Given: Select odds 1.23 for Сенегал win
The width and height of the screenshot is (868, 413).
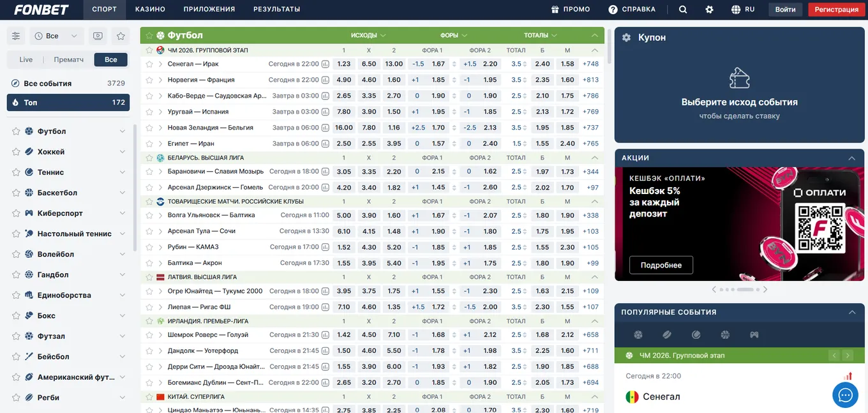Looking at the screenshot, I should coord(344,64).
